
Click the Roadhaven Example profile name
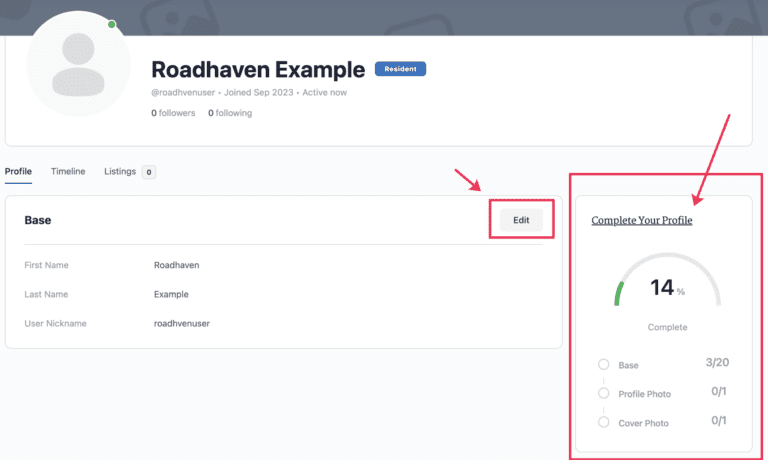[x=258, y=70]
